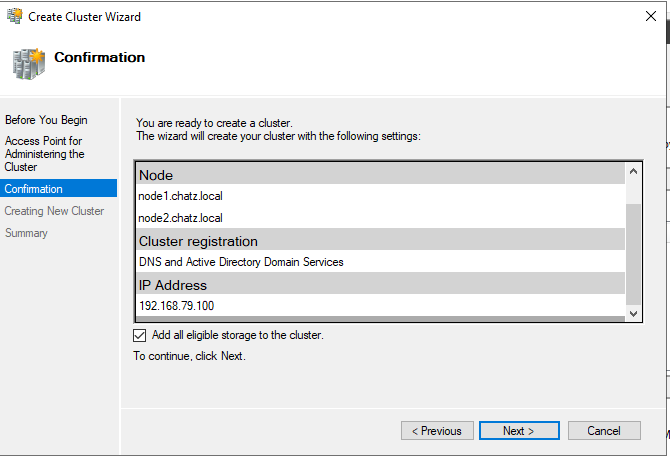Cancel the cluster creation wizard
Screen dimensions: 670x457
point(604,431)
